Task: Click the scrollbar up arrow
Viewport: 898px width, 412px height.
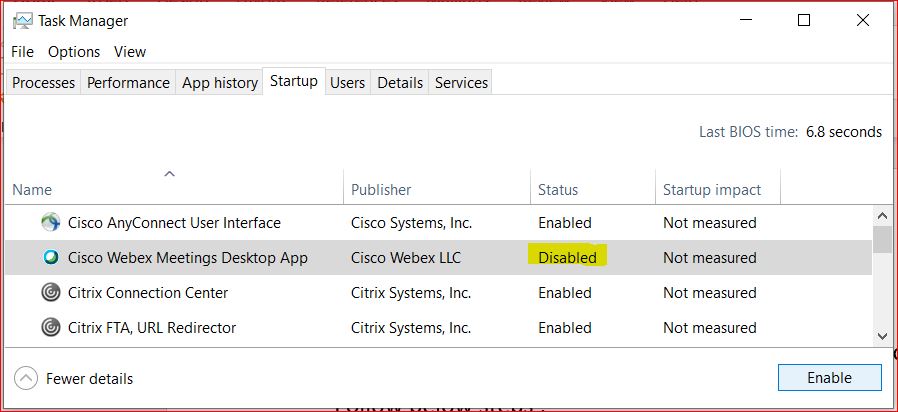Action: pyautogui.click(x=882, y=214)
